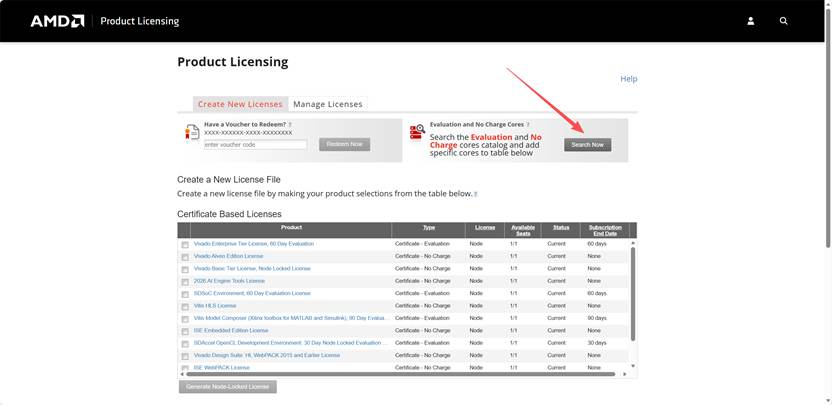Open Vivado Design Suite HL WebPACK link
The image size is (832, 405).
267,355
